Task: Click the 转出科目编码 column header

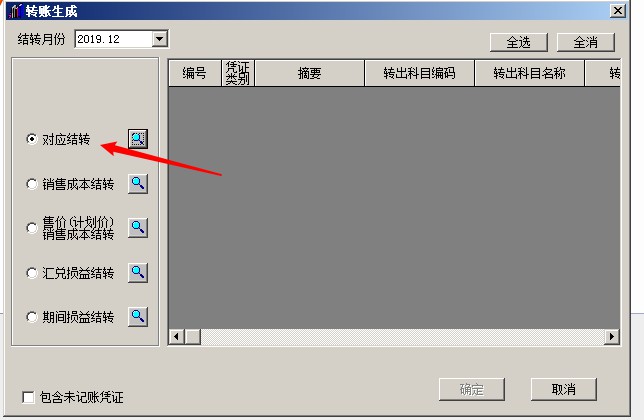Action: pyautogui.click(x=419, y=73)
